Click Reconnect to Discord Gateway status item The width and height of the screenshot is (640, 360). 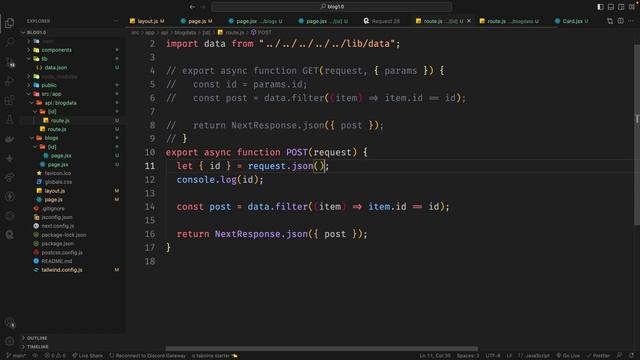(x=147, y=356)
